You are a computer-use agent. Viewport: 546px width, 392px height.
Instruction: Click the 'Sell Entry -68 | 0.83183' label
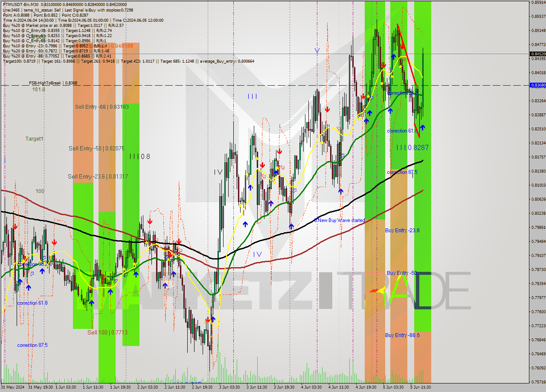tap(102, 107)
